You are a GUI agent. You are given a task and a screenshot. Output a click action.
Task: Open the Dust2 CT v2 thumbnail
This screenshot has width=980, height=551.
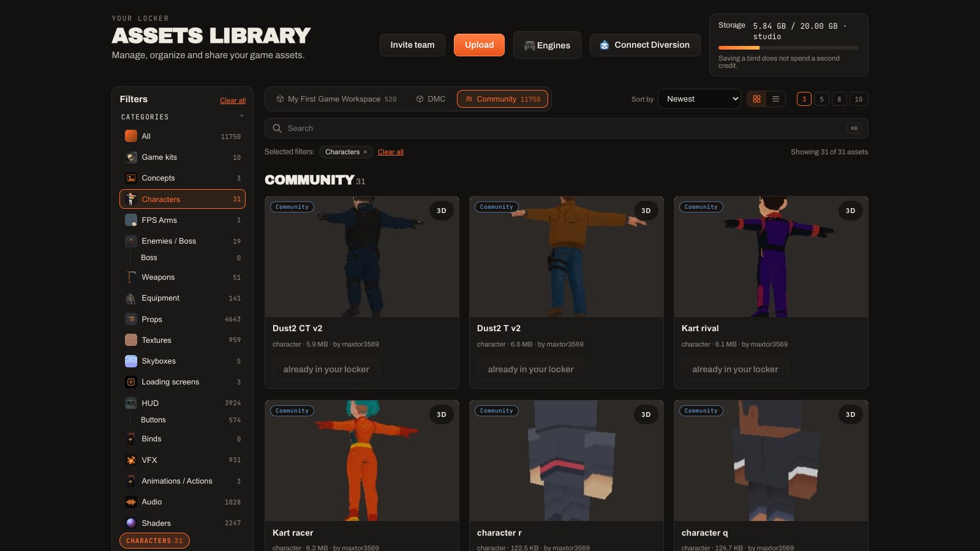click(362, 257)
